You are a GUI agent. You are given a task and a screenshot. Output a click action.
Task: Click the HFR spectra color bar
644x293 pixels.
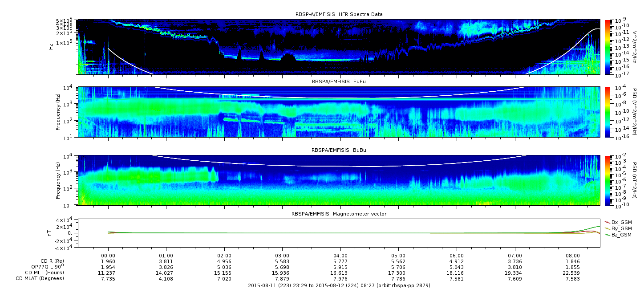(x=608, y=47)
